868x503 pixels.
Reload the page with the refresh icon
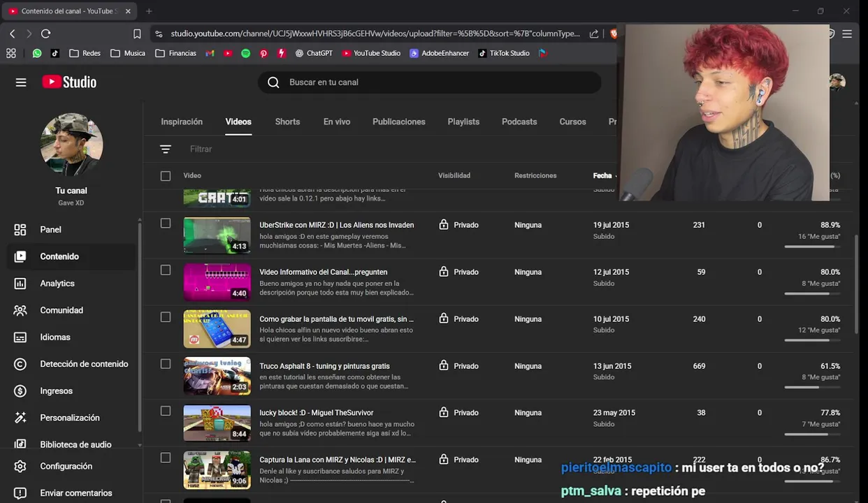[x=45, y=34]
